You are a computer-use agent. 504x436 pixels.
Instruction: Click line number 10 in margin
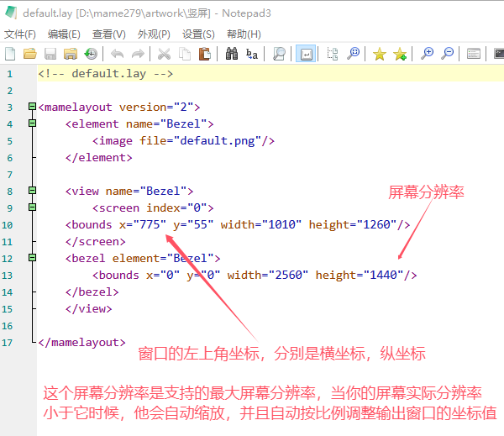[x=7, y=225]
